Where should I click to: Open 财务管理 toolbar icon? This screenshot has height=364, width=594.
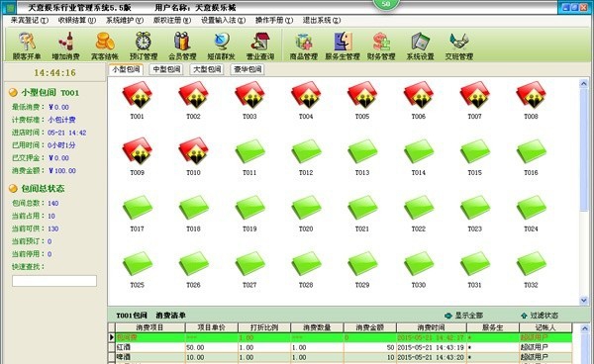pyautogui.click(x=381, y=46)
